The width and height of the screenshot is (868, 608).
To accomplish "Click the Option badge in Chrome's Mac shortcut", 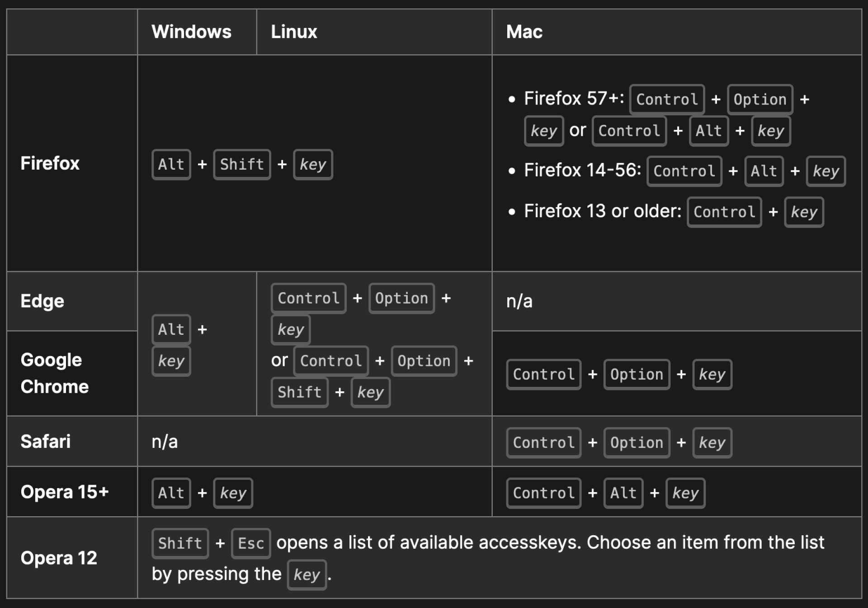I will pos(636,374).
